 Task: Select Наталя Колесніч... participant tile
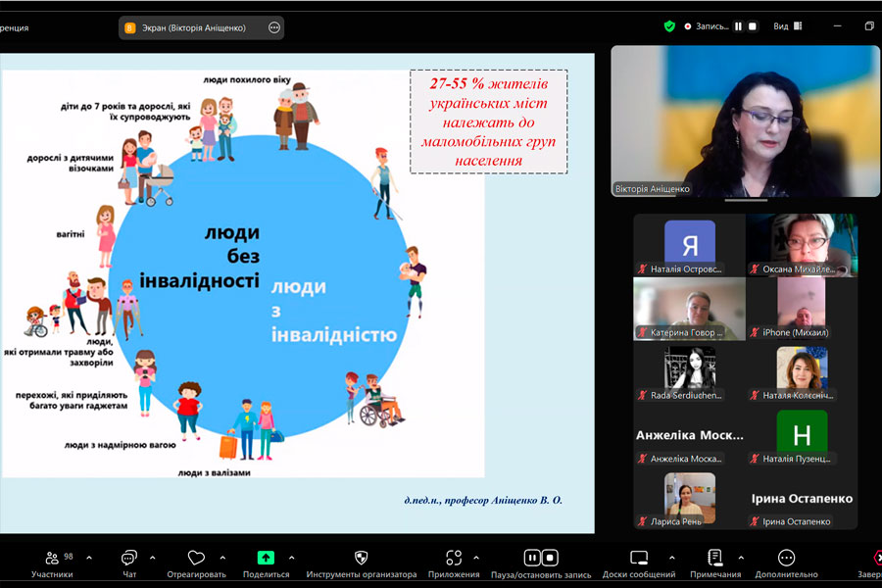(x=802, y=372)
